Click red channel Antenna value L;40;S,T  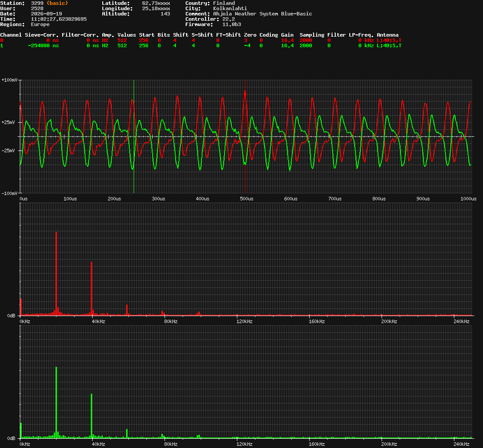[389, 41]
